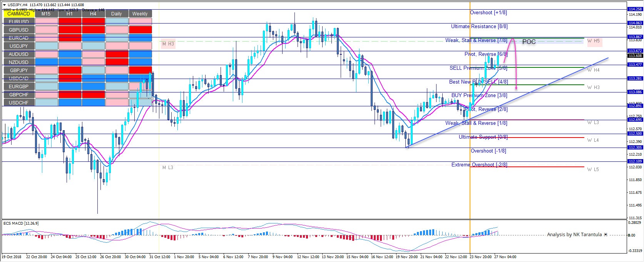Select the Daily timeframe column header
This screenshot has width=644, height=262.
pyautogui.click(x=117, y=13)
